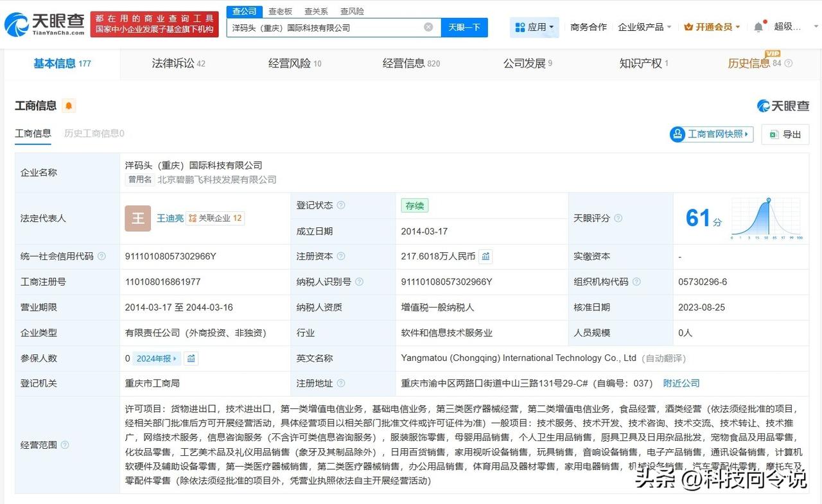Viewport: 822px width, 504px height.
Task: Switch to the 查关系 search tab
Action: 316,12
